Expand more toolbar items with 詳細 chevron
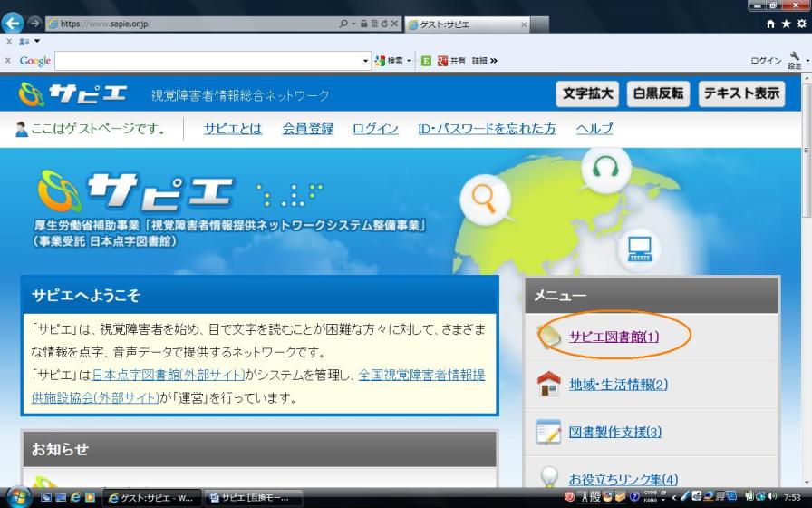The image size is (812, 508). (485, 61)
